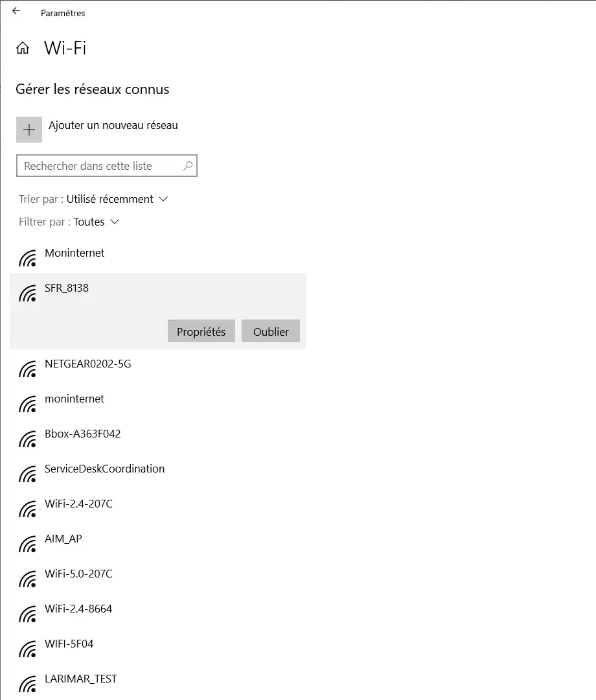Click the plus icon to add network

[29, 130]
